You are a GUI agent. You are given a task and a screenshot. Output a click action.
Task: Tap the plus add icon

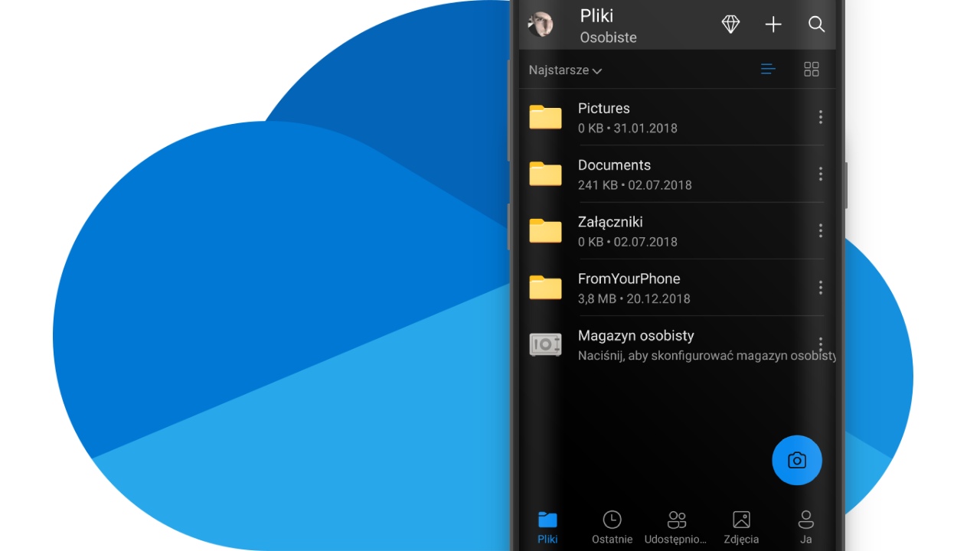(773, 24)
